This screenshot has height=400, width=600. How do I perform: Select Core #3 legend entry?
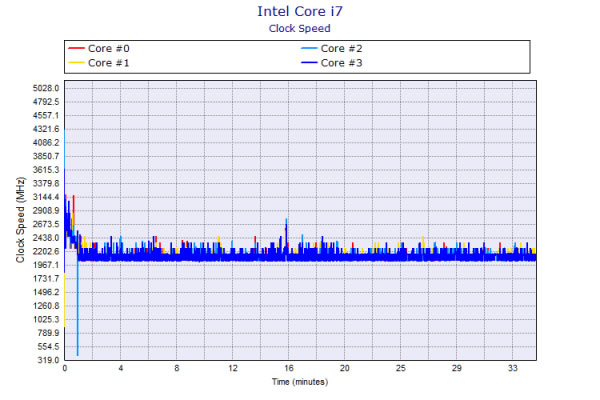click(331, 63)
